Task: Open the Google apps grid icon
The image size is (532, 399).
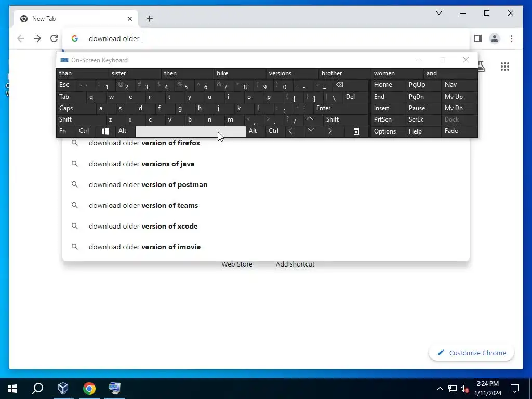Action: pyautogui.click(x=505, y=66)
